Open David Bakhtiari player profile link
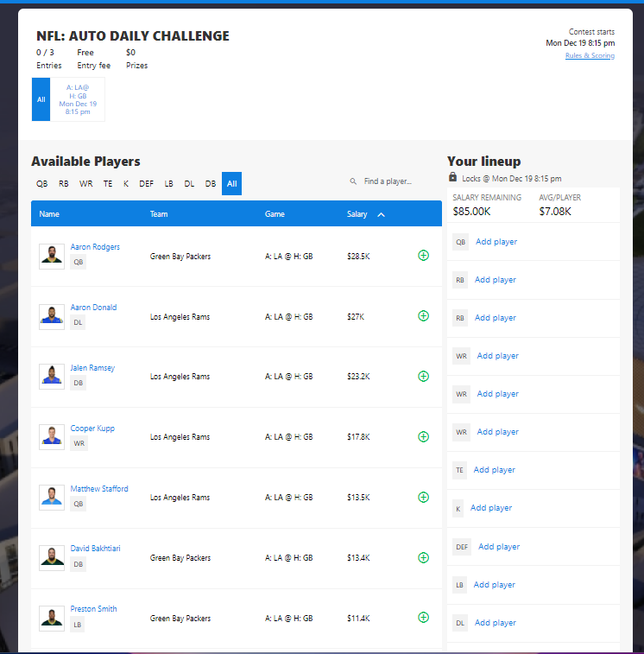 tap(95, 549)
